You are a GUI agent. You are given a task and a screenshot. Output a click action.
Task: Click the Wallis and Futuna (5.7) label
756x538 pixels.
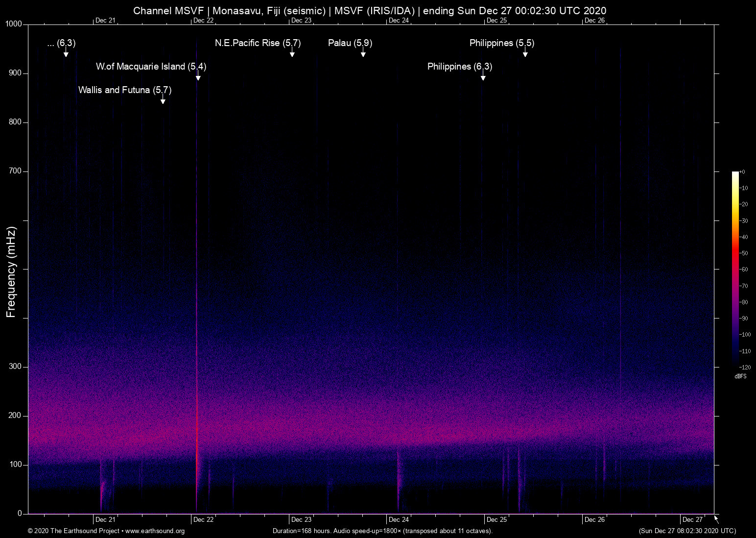point(124,90)
